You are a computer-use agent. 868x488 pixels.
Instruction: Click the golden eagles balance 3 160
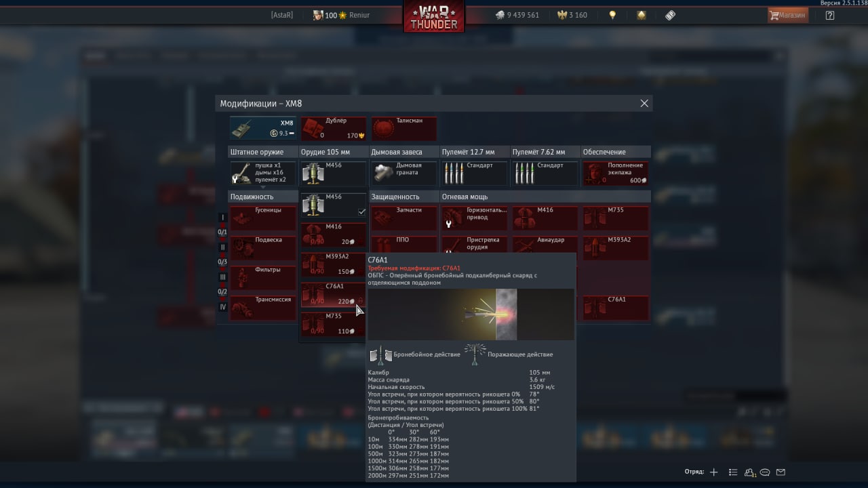tap(572, 15)
